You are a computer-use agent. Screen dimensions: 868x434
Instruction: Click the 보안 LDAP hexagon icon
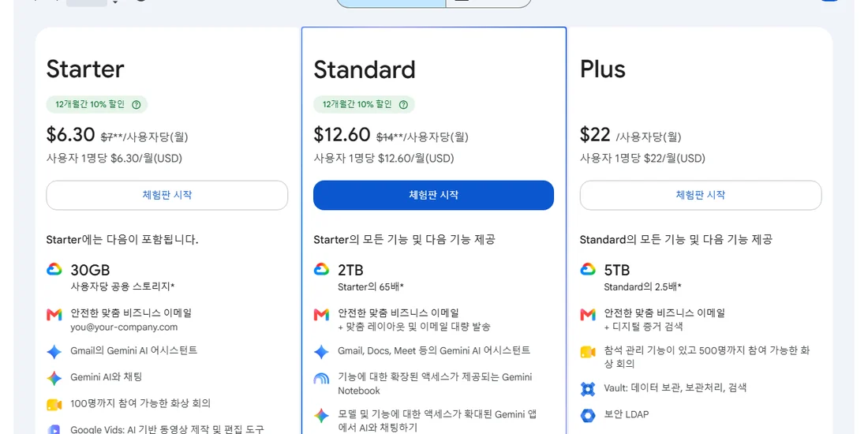click(x=587, y=415)
